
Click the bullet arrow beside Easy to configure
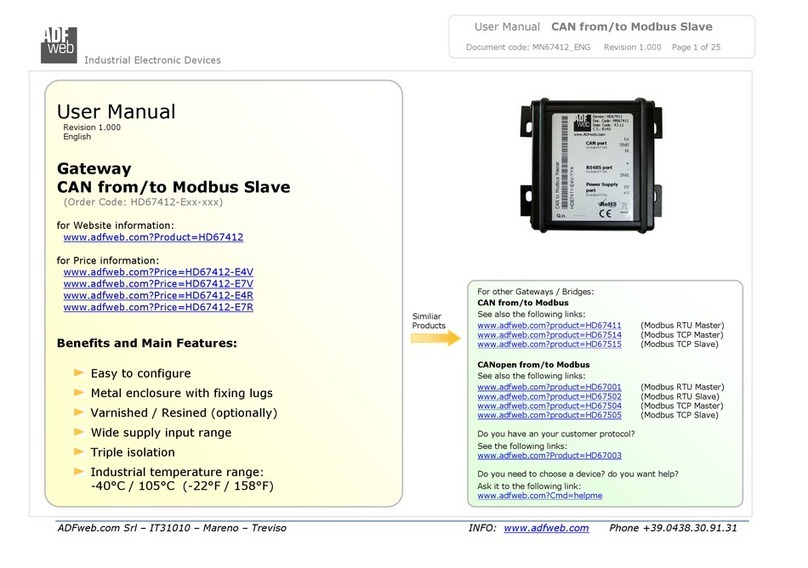coord(79,373)
